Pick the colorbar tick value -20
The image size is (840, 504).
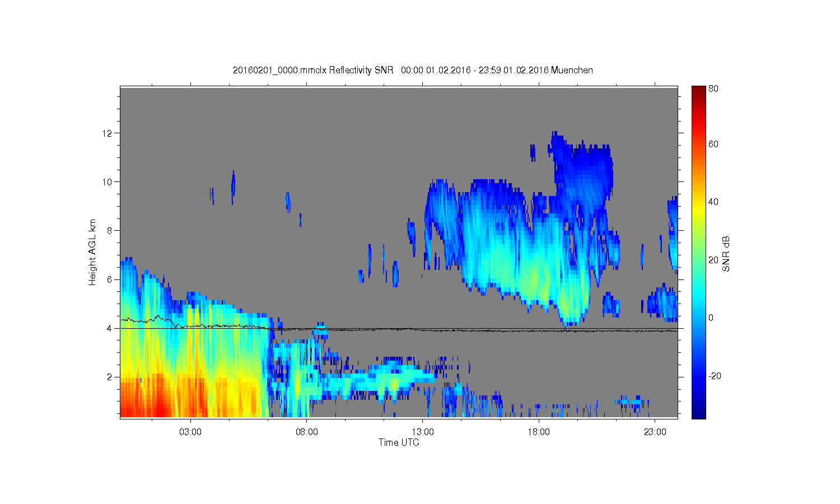715,376
